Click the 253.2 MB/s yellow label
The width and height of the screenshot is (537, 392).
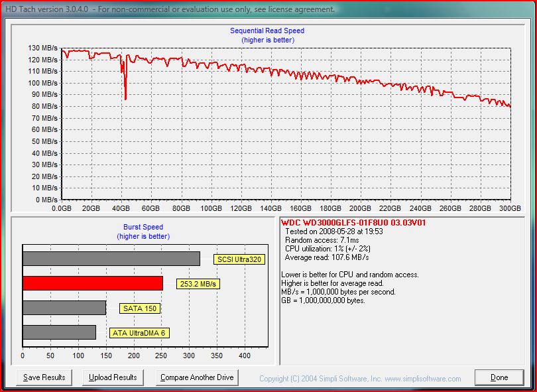pos(198,284)
